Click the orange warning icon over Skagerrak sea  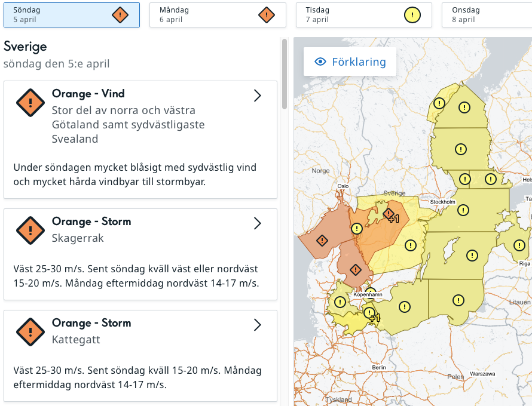pos(322,241)
